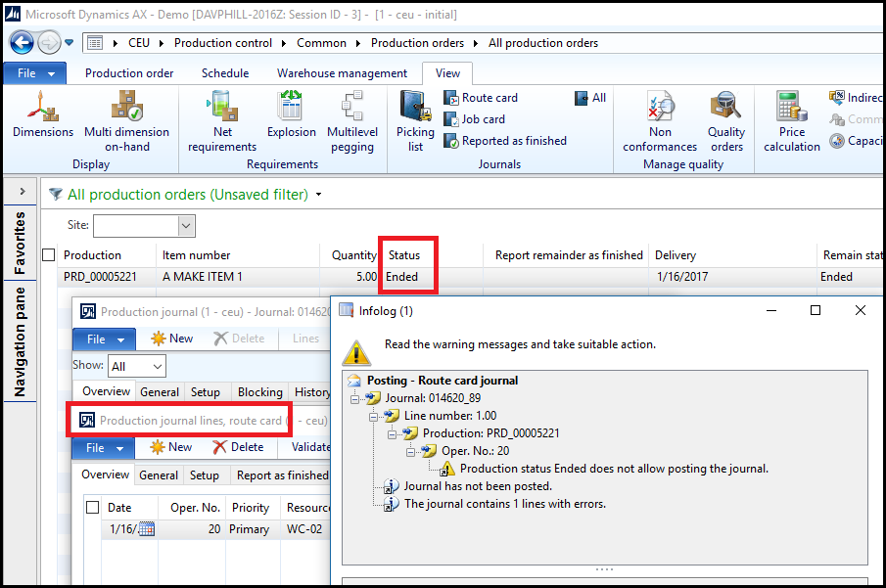Open Non conformances
The image size is (886, 588).
[660, 121]
